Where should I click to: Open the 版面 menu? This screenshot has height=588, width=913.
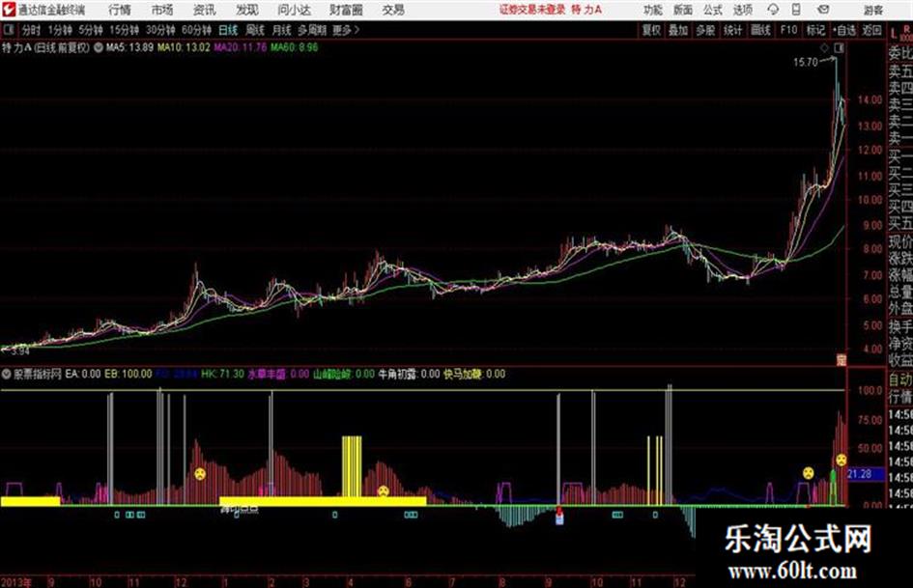(x=682, y=10)
